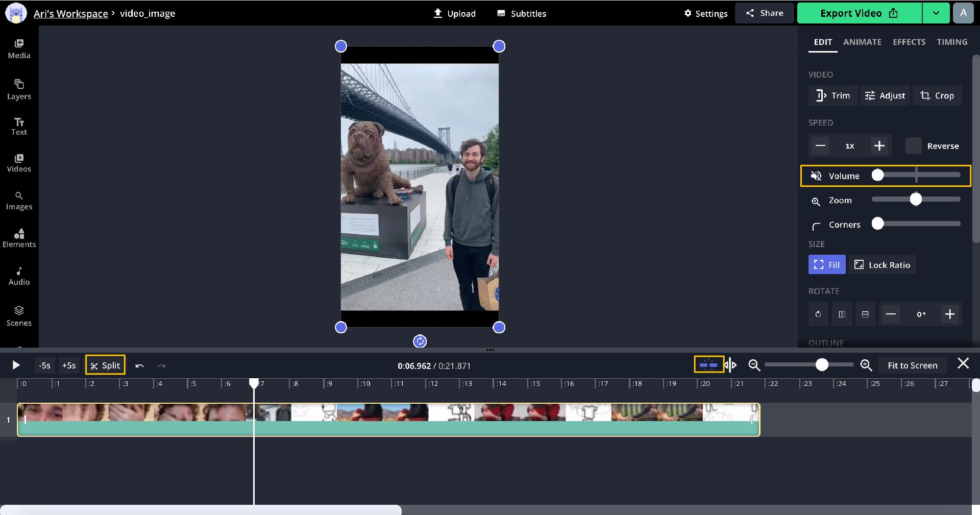
Task: Click the horizontal timeline scrollbar
Action: coord(201,510)
